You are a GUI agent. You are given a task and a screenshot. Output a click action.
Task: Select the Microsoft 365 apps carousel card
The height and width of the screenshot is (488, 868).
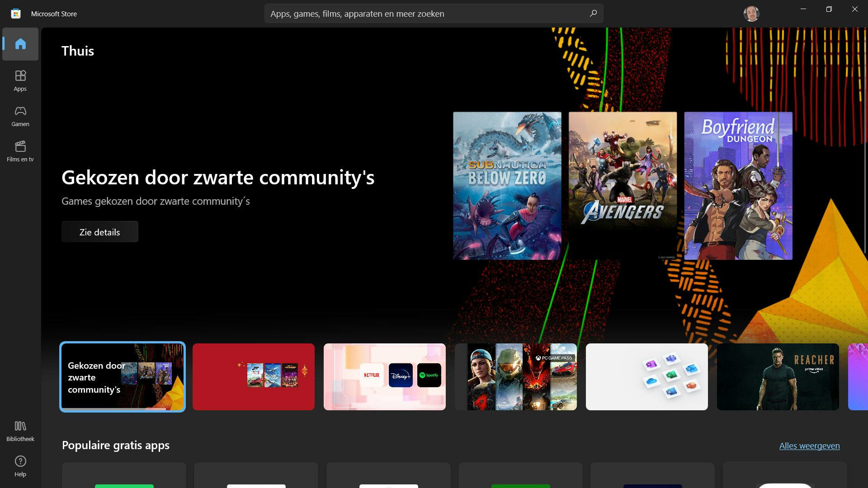tap(646, 376)
